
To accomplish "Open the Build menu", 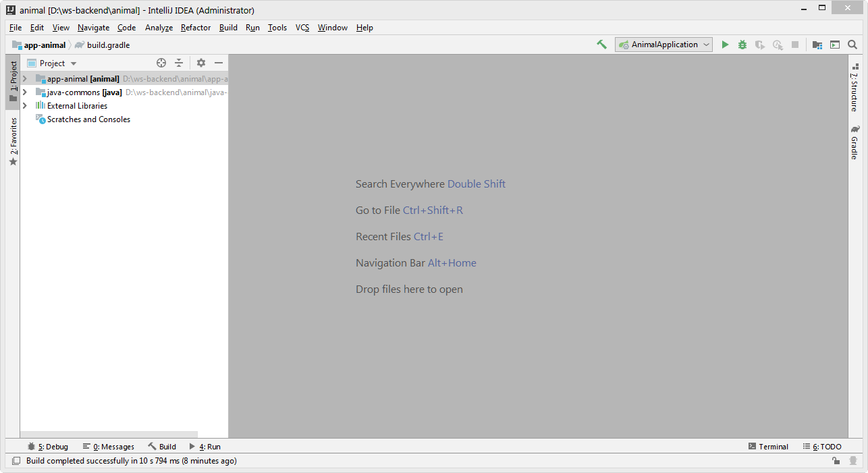I will click(x=228, y=28).
